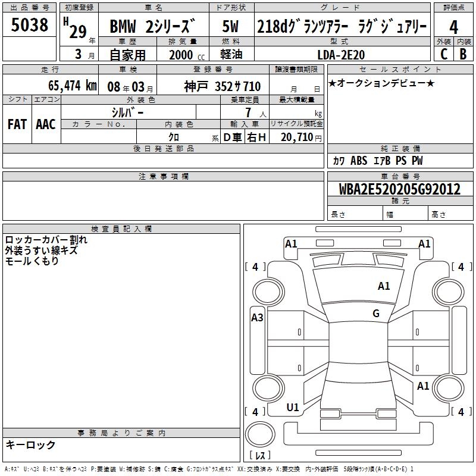Click the door shape value 5W
Viewport: 476px width, 476px height.
coord(231,26)
